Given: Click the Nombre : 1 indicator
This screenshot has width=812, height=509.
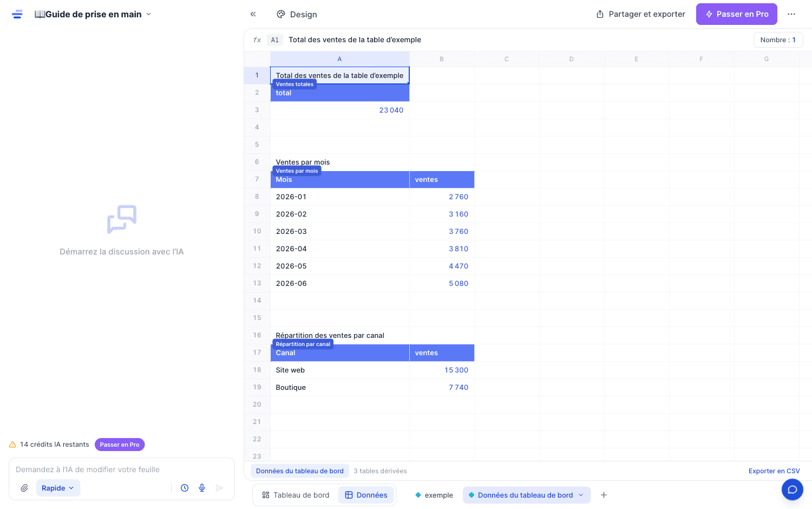Looking at the screenshot, I should (x=778, y=40).
